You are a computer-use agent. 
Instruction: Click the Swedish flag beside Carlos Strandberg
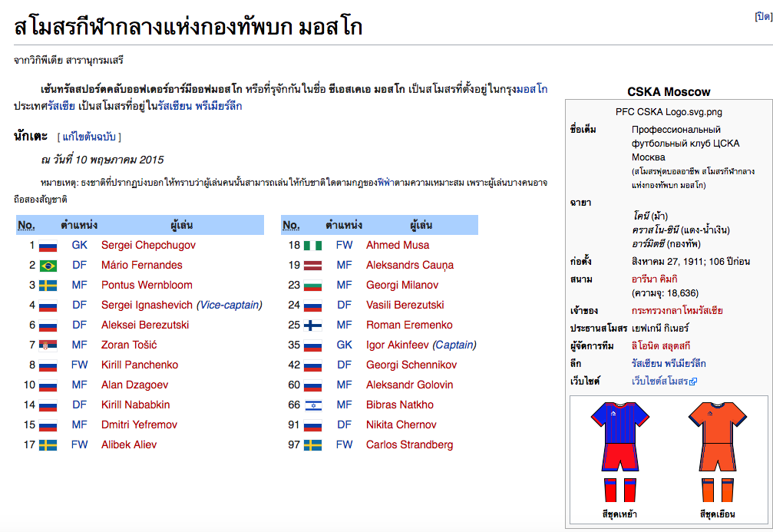click(312, 446)
